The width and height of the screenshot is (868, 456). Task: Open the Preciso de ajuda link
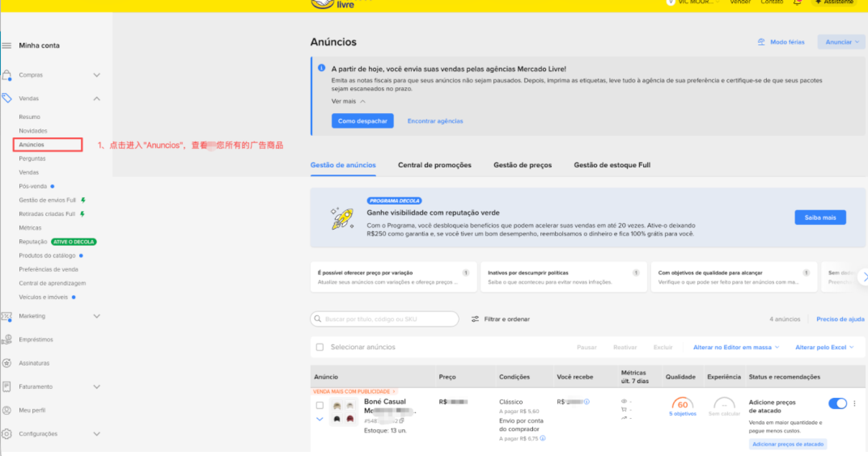[840, 319]
